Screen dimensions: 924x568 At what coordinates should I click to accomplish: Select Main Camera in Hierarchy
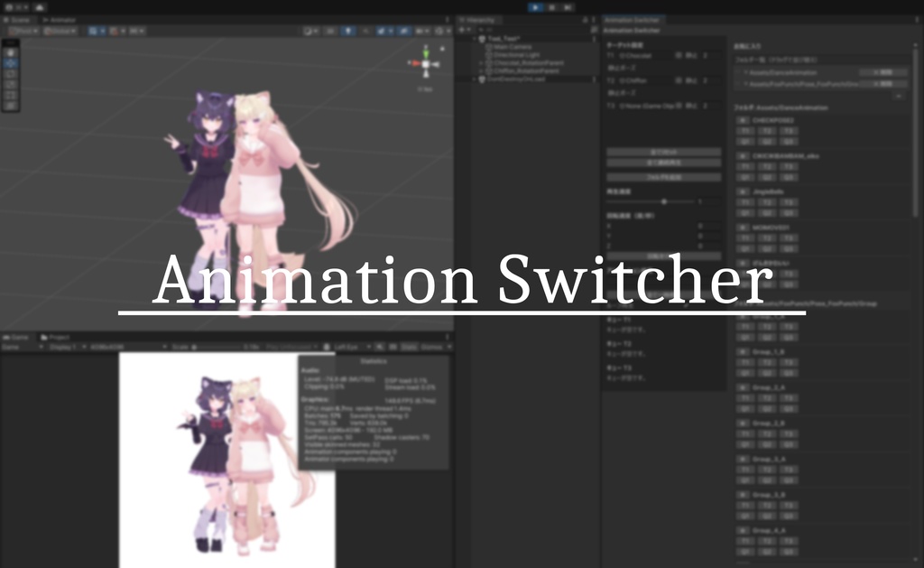tap(513, 47)
